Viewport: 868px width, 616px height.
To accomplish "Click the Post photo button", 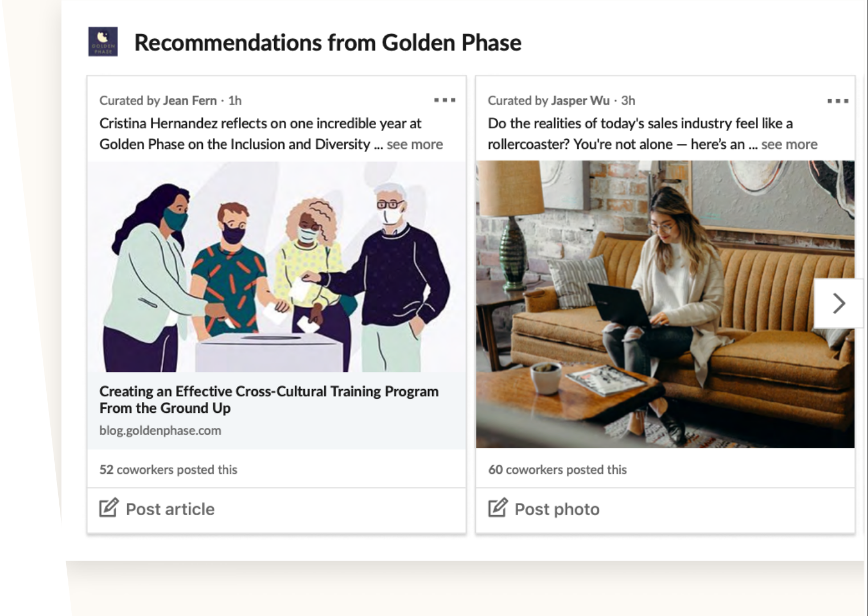I will 665,510.
